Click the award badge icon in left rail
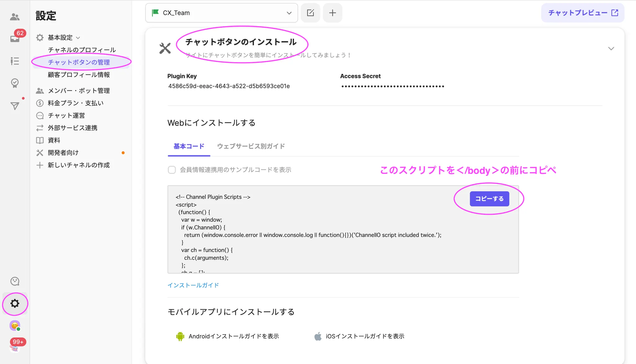The width and height of the screenshot is (636, 364). [15, 83]
